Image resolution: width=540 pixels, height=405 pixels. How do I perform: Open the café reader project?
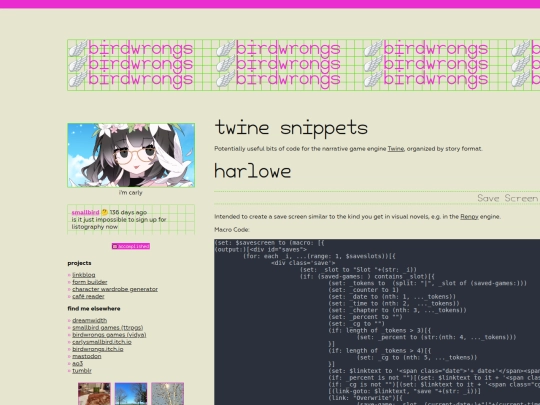click(88, 297)
